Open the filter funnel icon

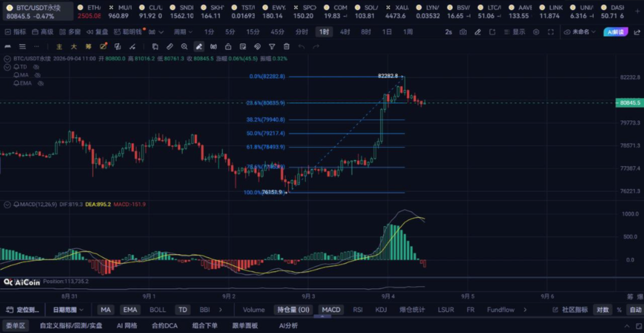[x=272, y=47]
